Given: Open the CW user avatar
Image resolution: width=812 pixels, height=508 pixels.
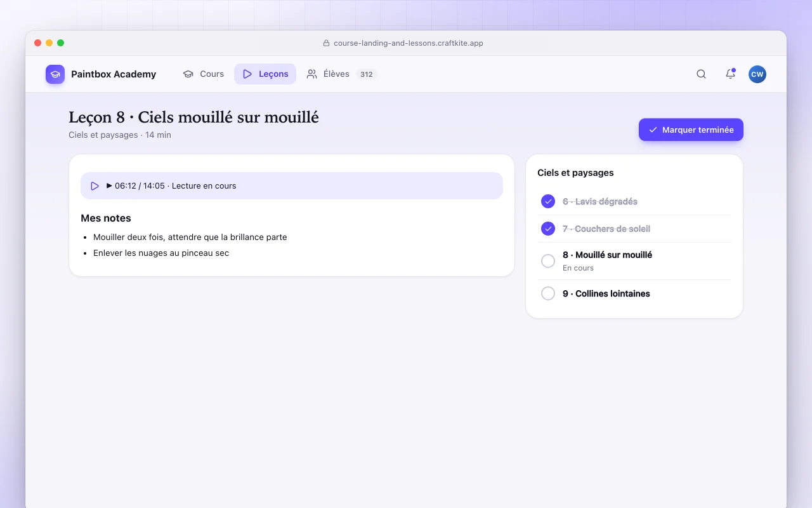Looking at the screenshot, I should click(757, 74).
